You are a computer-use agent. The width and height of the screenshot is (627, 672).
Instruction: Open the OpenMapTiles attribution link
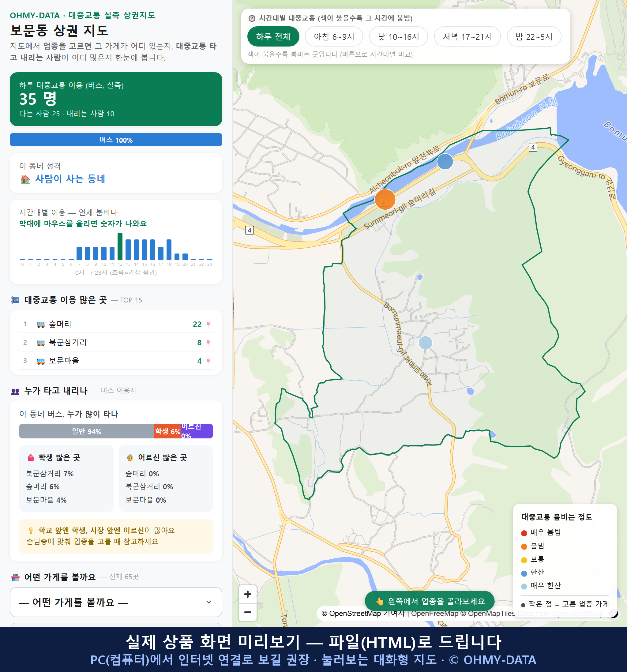click(x=487, y=613)
